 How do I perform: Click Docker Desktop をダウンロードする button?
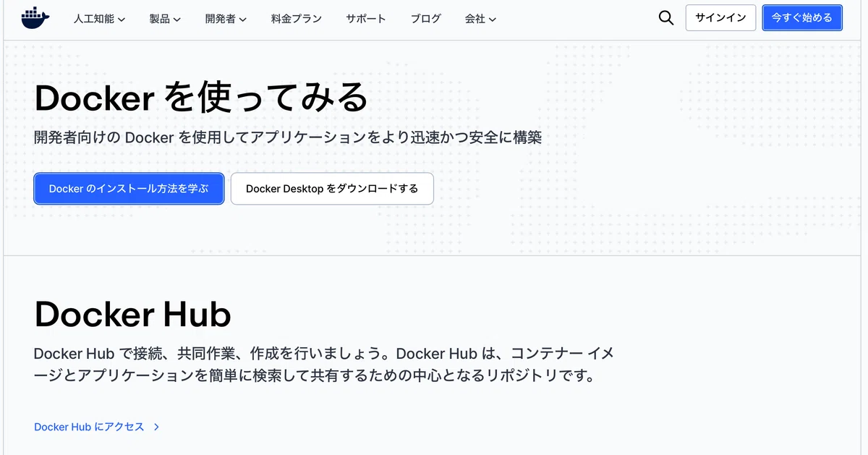[x=332, y=189]
